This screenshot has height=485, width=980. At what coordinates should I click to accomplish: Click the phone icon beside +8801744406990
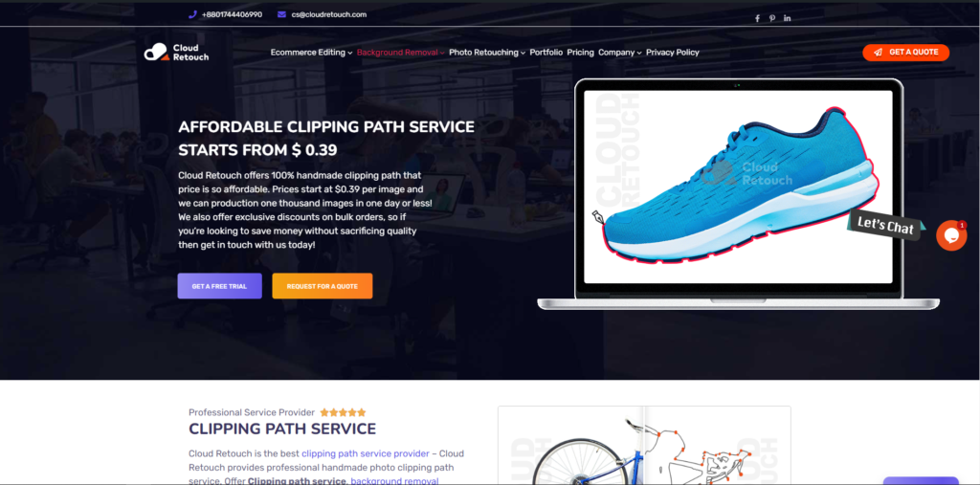(192, 14)
